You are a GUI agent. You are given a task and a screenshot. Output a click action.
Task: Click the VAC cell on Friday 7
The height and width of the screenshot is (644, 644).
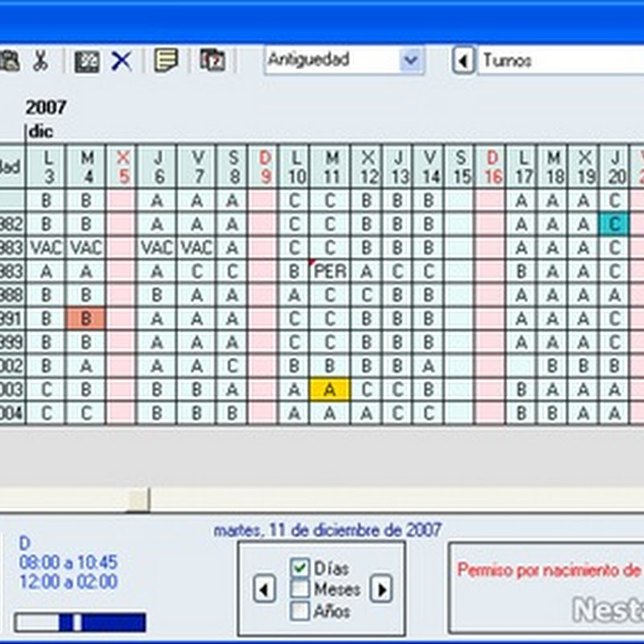coord(196,248)
